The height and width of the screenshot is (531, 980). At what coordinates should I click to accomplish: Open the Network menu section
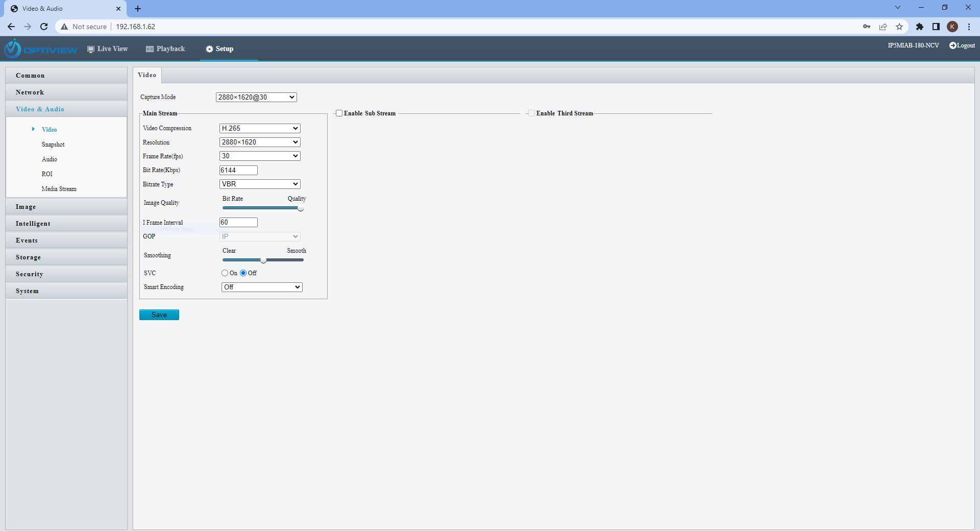[x=30, y=92]
